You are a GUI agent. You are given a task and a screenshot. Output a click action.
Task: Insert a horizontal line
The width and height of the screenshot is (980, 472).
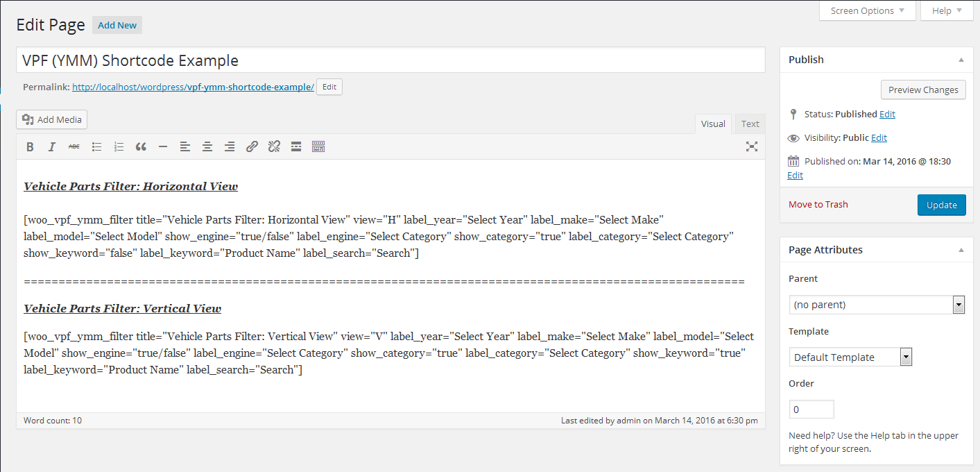[x=163, y=146]
